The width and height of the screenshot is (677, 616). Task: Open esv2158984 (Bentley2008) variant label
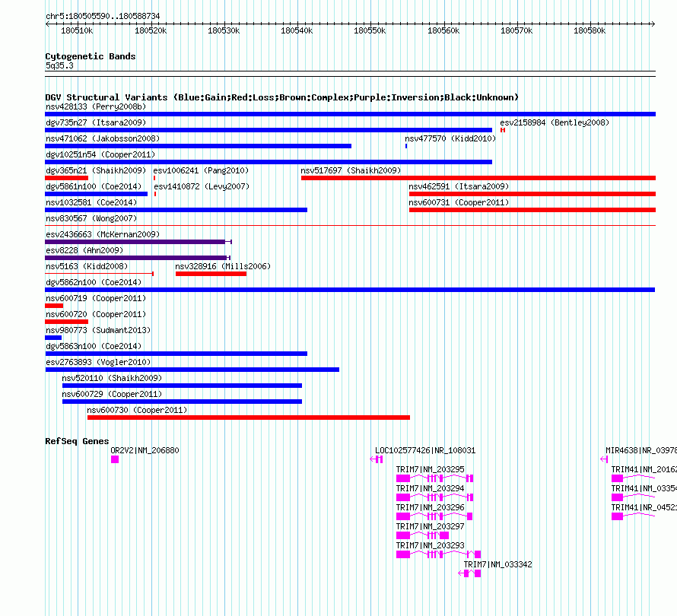[x=555, y=122]
